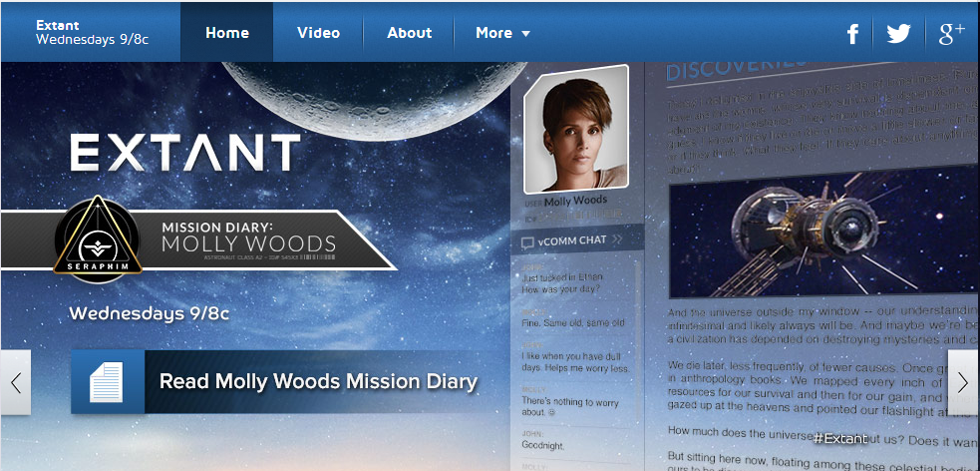Screen dimensions: 980x471
Task: Go to previous slide with left arrow
Action: tap(15, 382)
